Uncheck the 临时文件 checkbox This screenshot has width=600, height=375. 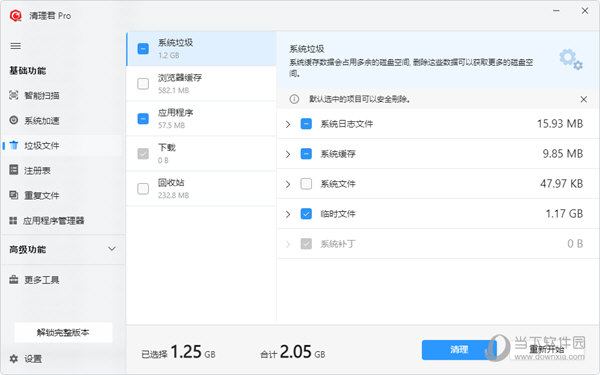coord(306,214)
